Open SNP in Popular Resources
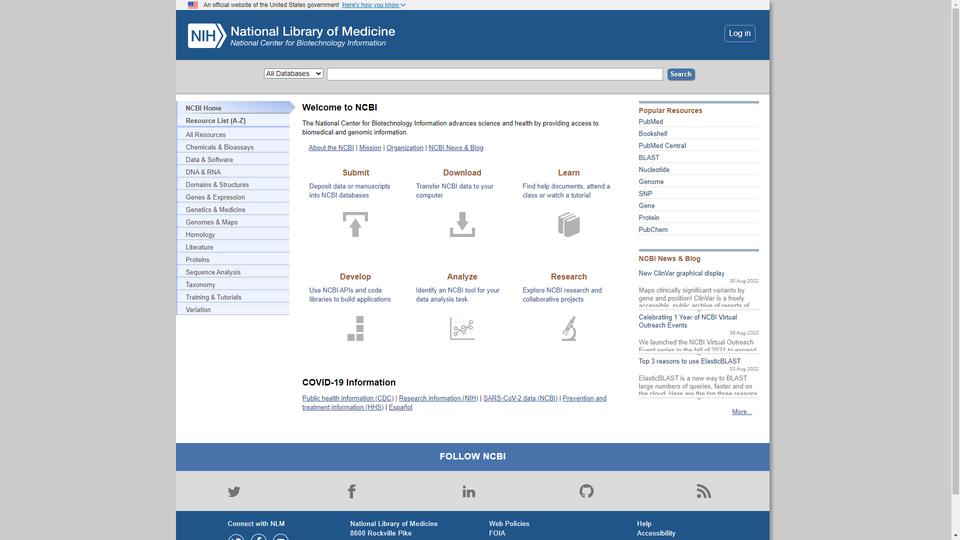Screen dimensions: 960x540 [x=645, y=193]
